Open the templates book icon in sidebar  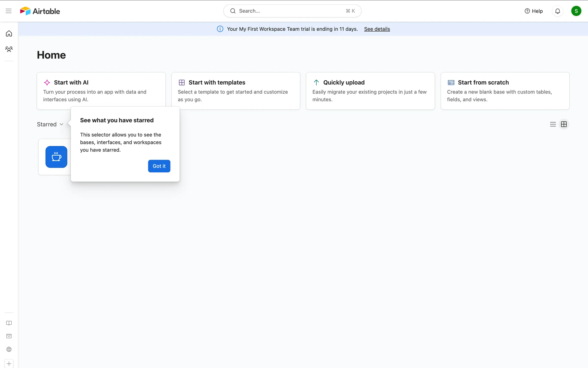click(9, 323)
